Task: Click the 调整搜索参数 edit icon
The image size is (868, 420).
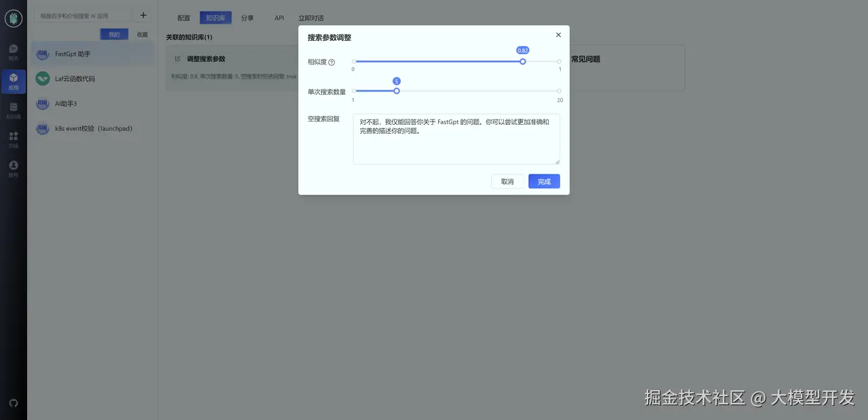Action: click(178, 59)
